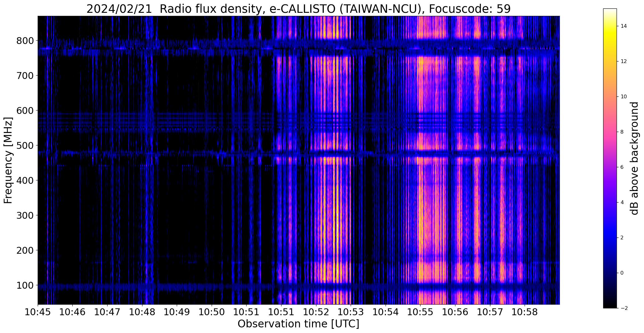The width and height of the screenshot is (644, 333).
Task: Click the 10:49 time tick label
Action: coord(177,312)
